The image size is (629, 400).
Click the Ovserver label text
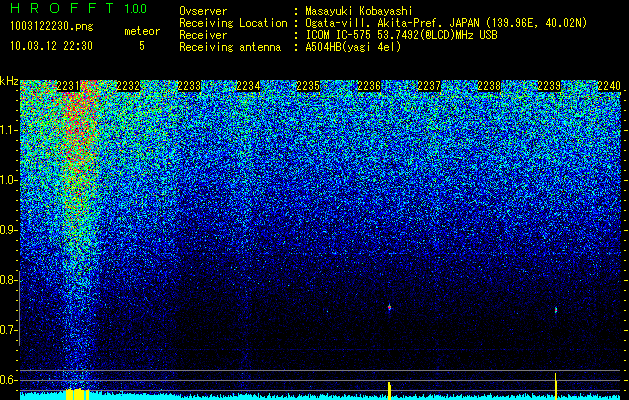(203, 11)
